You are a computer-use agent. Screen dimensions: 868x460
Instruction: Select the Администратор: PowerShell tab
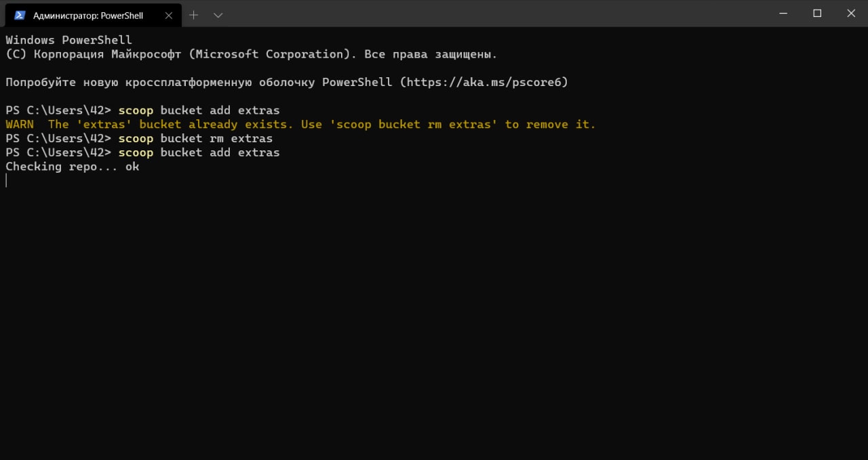point(93,15)
